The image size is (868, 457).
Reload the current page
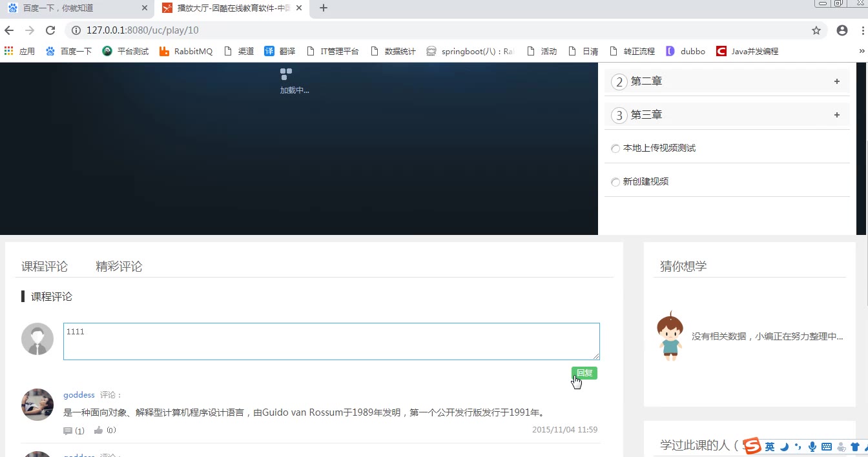coord(50,30)
